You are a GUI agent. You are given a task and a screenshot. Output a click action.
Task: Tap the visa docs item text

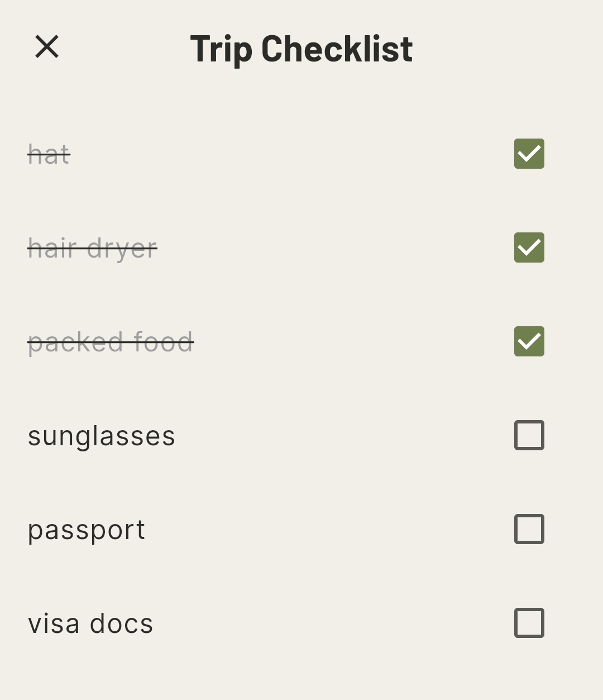(90, 623)
